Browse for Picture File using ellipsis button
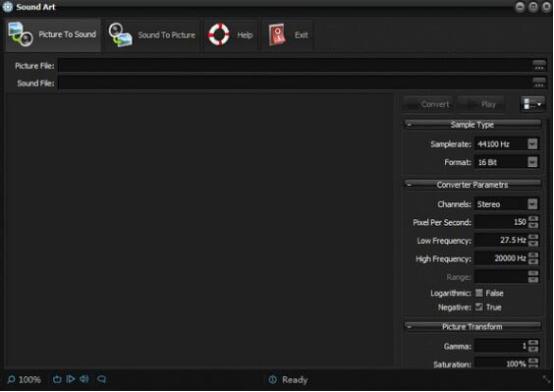 [539, 65]
